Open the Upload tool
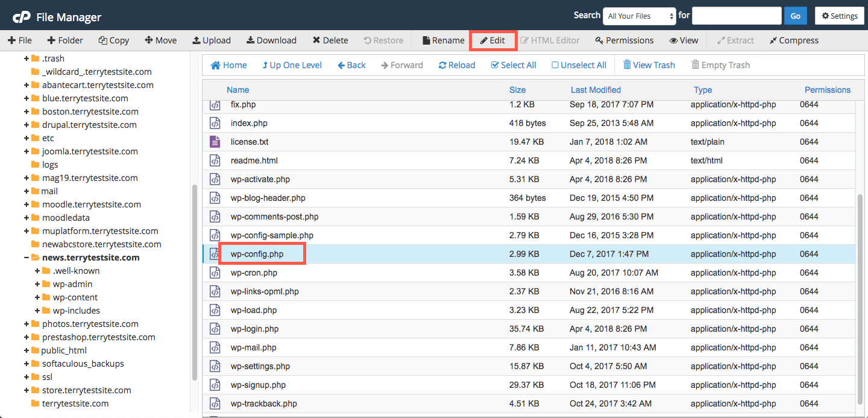 pyautogui.click(x=212, y=40)
